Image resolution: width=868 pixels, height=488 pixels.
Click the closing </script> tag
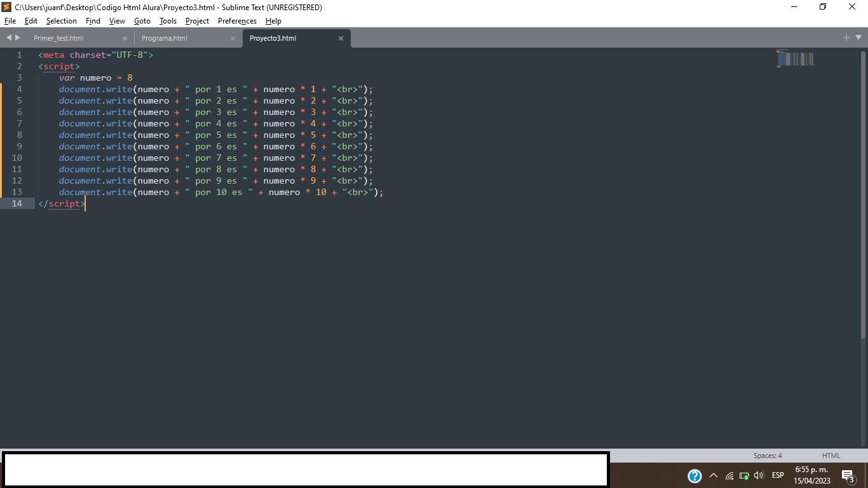tap(62, 203)
